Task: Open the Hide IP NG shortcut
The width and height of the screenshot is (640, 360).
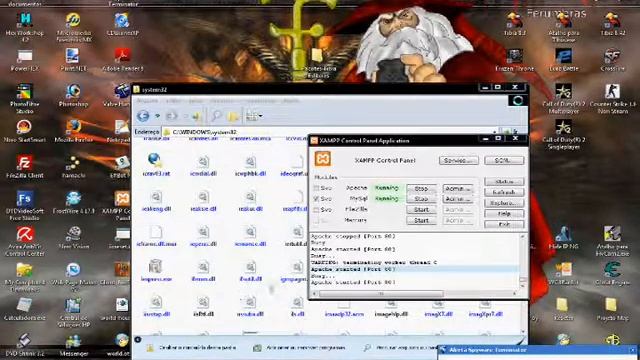Action: point(563,238)
